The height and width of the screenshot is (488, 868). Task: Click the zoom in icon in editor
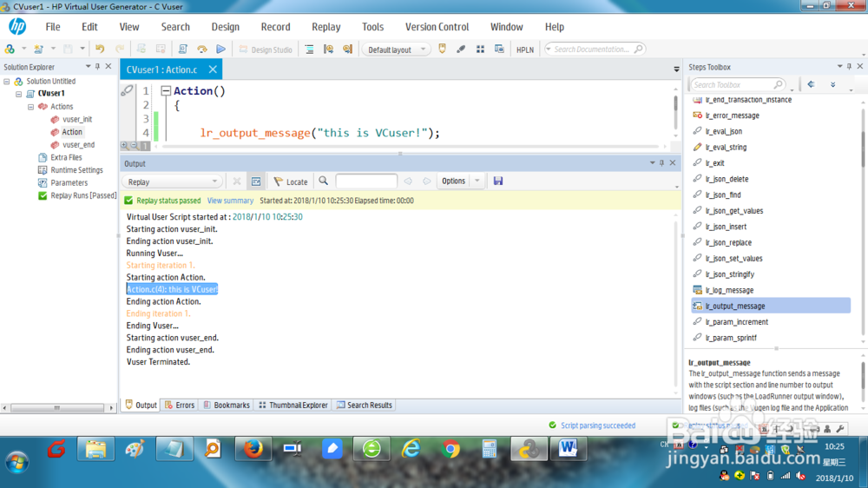coord(124,146)
